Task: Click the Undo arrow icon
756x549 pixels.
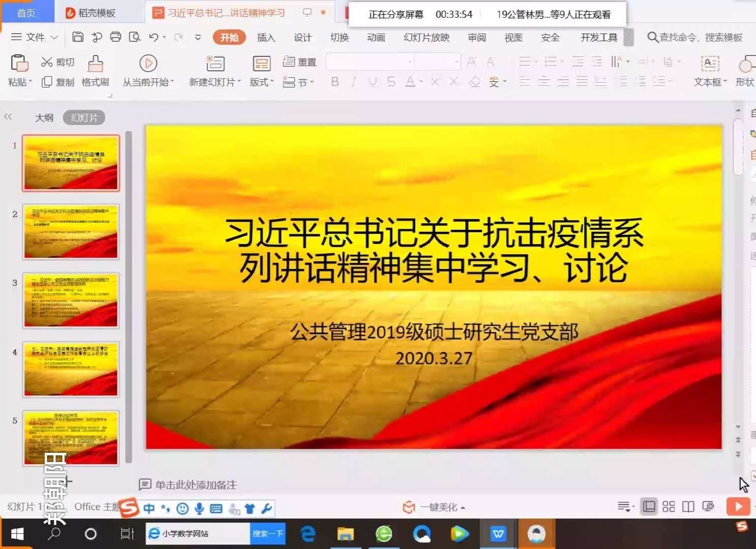Action: tap(154, 37)
